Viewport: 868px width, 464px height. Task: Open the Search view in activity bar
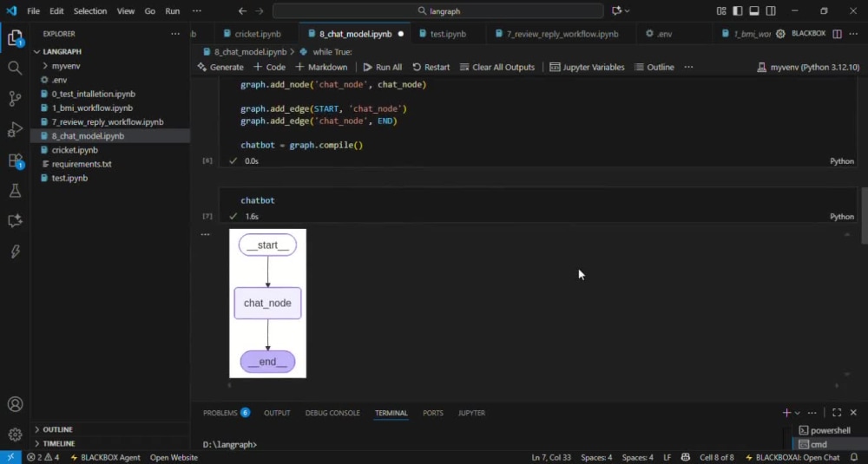pos(15,69)
